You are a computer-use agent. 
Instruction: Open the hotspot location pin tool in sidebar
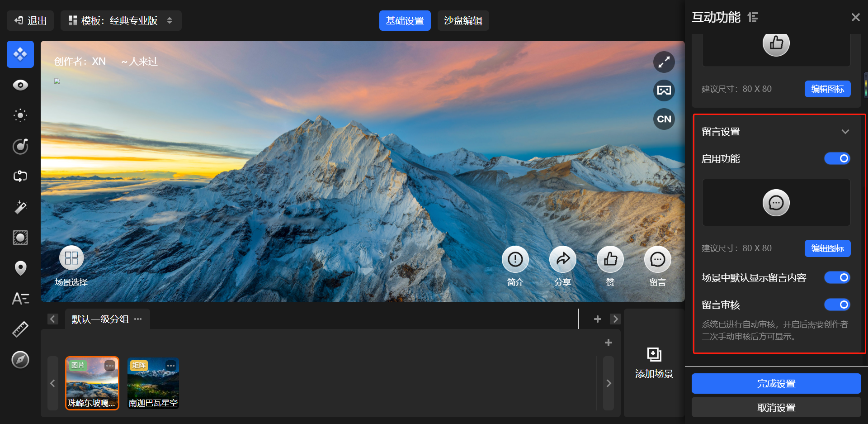coord(20,268)
